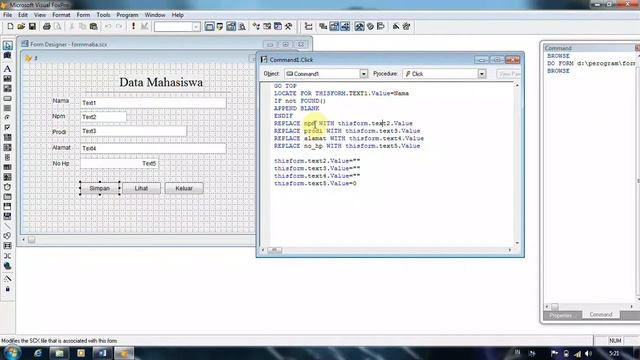Open the Windows Start button
This screenshot has height=360, width=640.
[x=11, y=353]
